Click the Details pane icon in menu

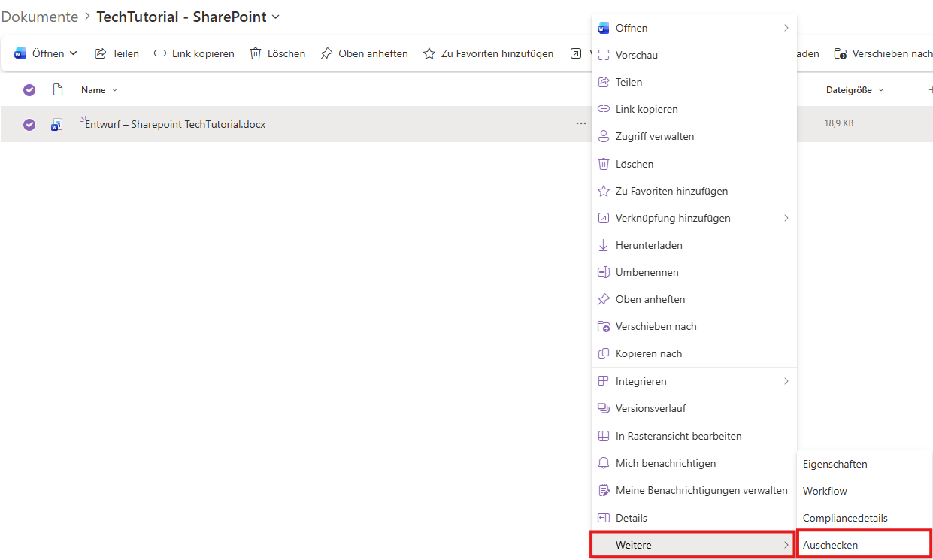603,518
